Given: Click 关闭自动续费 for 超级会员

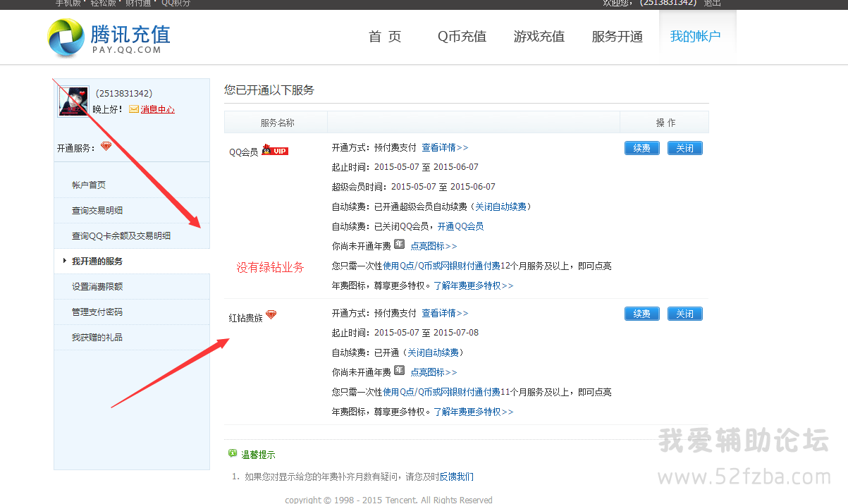Looking at the screenshot, I should coord(500,207).
